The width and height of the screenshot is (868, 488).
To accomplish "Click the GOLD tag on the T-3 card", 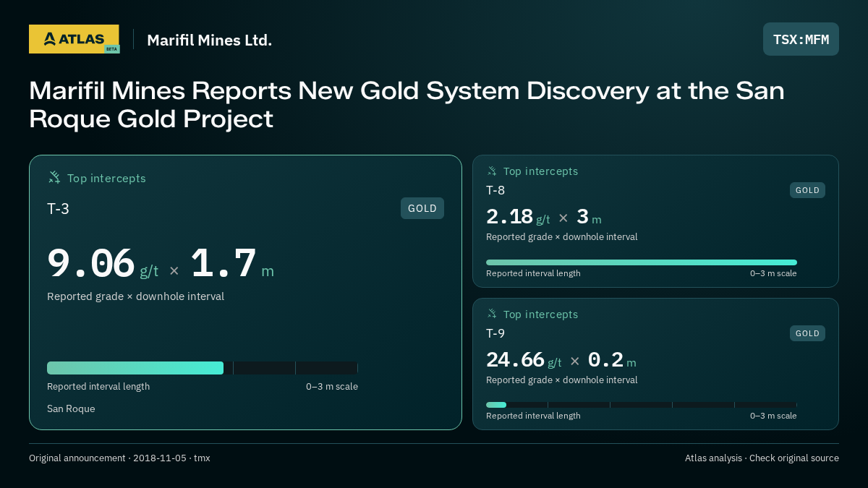I will 422,208.
